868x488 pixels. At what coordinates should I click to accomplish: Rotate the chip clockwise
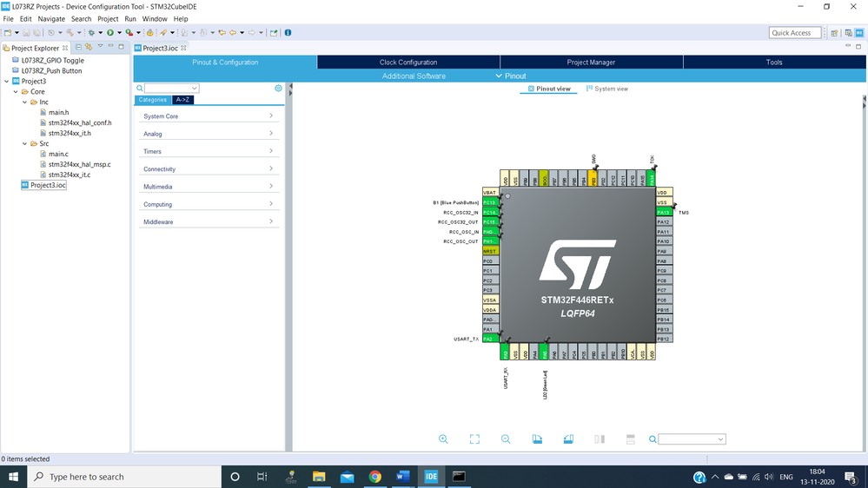[537, 439]
